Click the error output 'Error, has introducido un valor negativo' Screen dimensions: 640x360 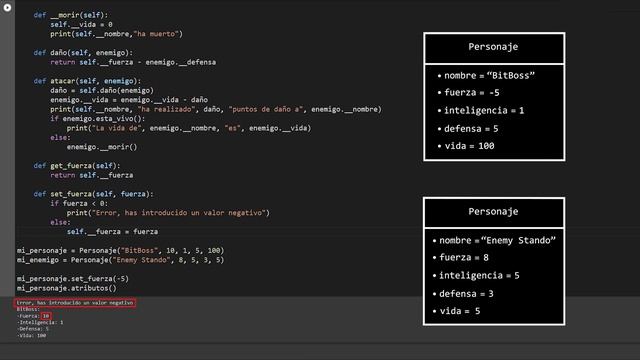point(75,303)
